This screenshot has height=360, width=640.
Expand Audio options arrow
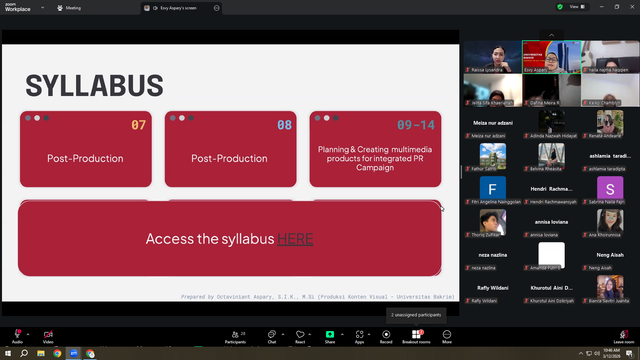pos(28,334)
